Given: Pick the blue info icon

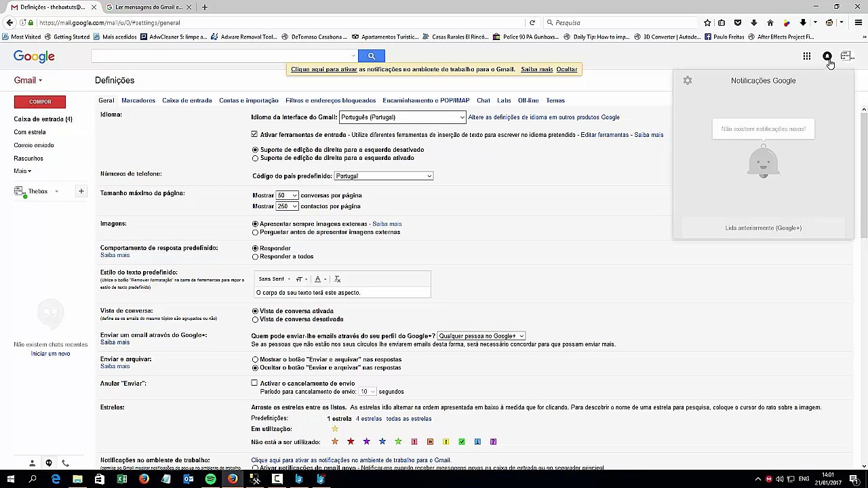Looking at the screenshot, I should (477, 442).
